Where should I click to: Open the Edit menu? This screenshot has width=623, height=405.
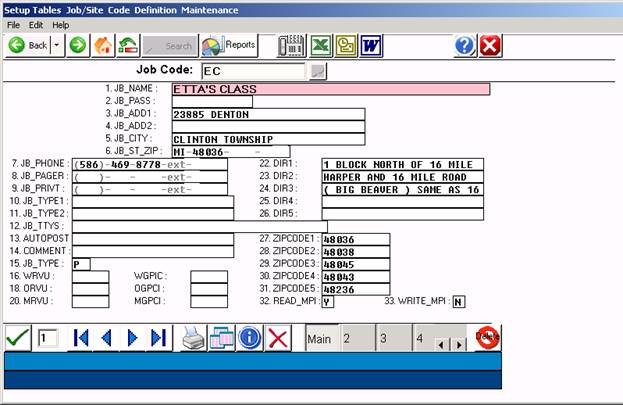tap(36, 24)
